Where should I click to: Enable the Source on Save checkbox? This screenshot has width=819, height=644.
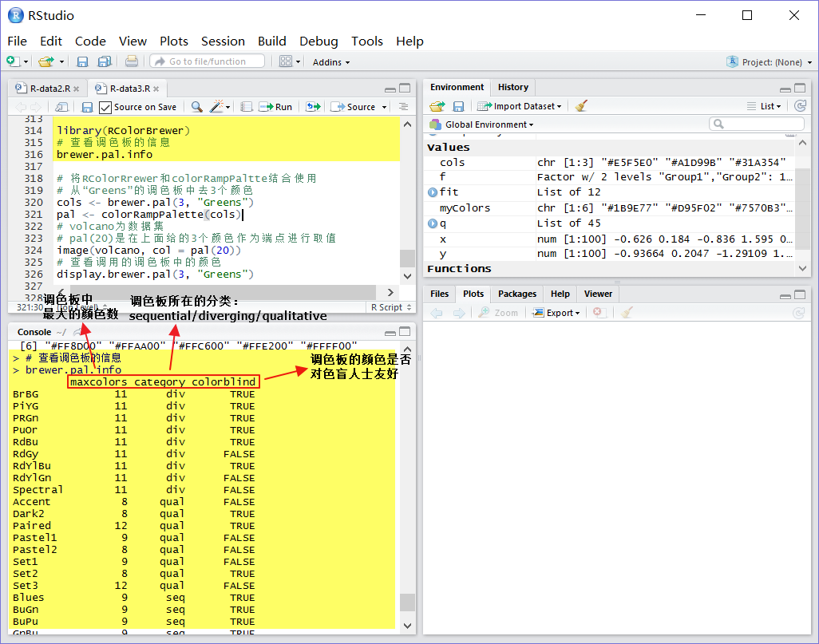(106, 106)
